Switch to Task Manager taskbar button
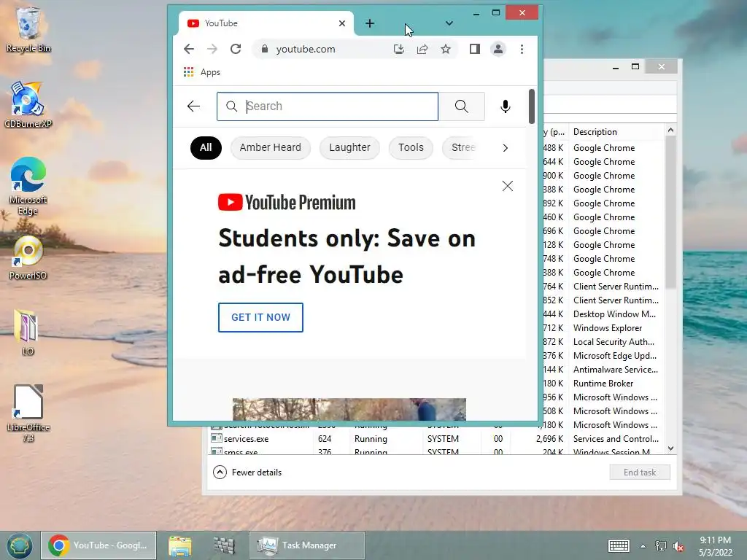Viewport: 747px width, 560px height. 307,545
